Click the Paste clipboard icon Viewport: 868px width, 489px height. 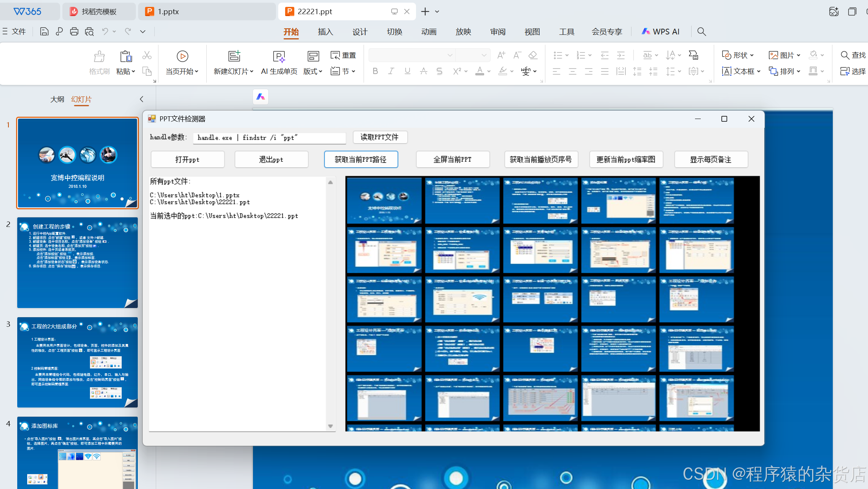[126, 56]
